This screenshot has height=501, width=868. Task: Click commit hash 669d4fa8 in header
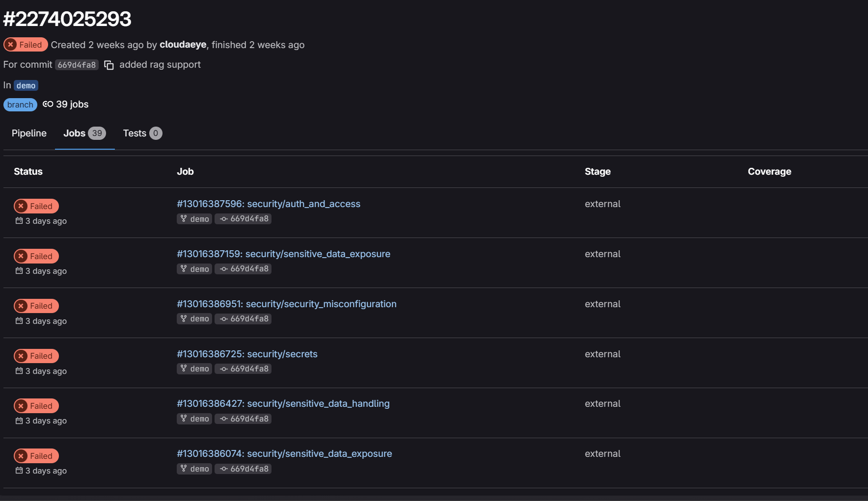tap(77, 65)
